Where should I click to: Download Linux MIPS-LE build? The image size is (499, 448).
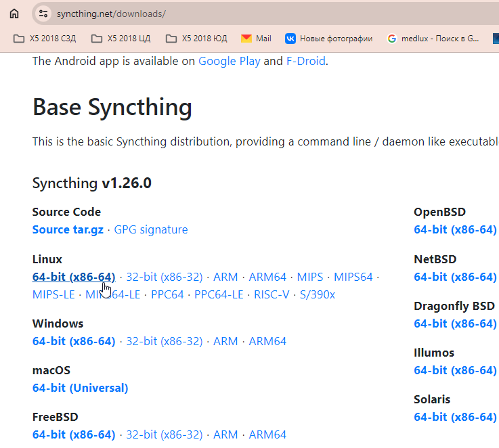53,294
